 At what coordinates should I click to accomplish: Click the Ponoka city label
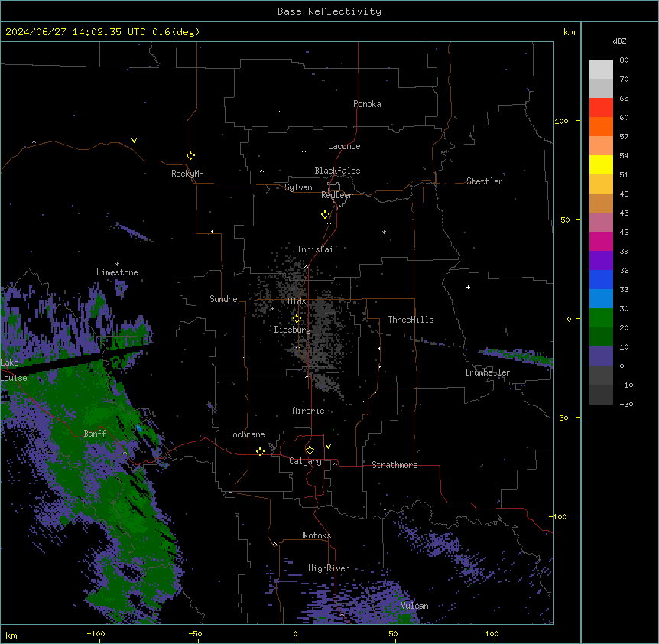(367, 104)
